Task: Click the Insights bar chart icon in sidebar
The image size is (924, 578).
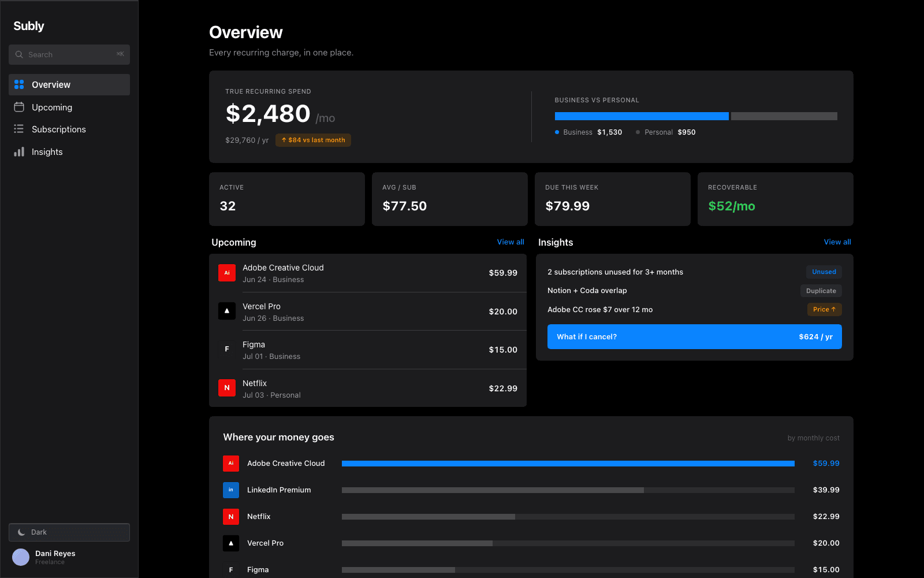Action: coord(19,151)
